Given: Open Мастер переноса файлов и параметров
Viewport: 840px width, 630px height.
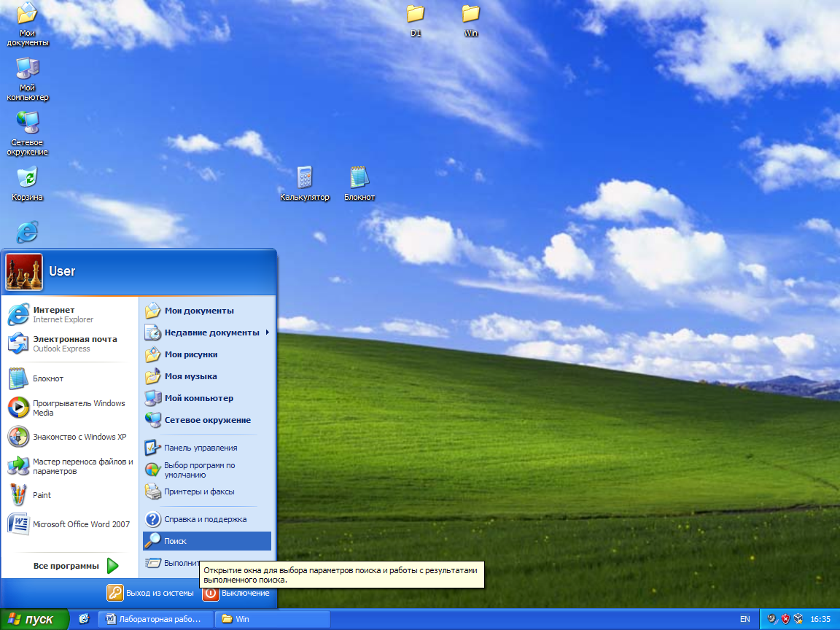Looking at the screenshot, I should click(70, 466).
